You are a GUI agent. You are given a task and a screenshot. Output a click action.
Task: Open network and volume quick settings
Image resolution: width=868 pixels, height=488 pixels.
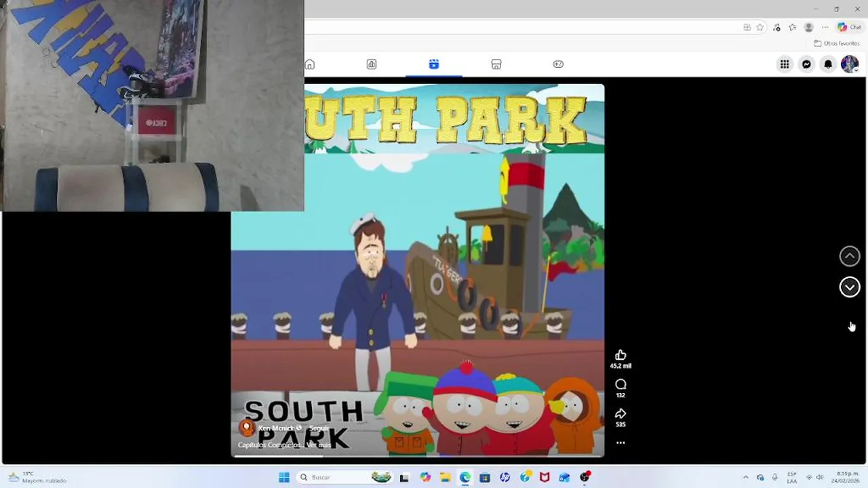tap(814, 477)
